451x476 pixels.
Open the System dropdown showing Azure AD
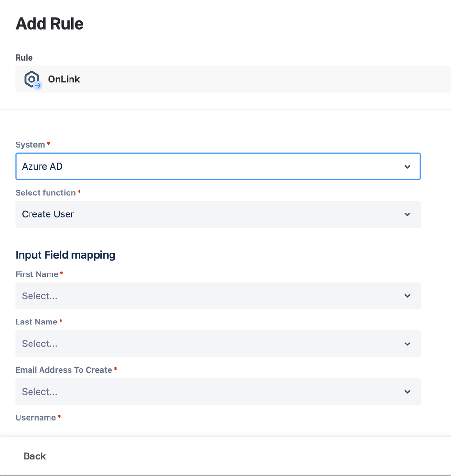point(210,166)
